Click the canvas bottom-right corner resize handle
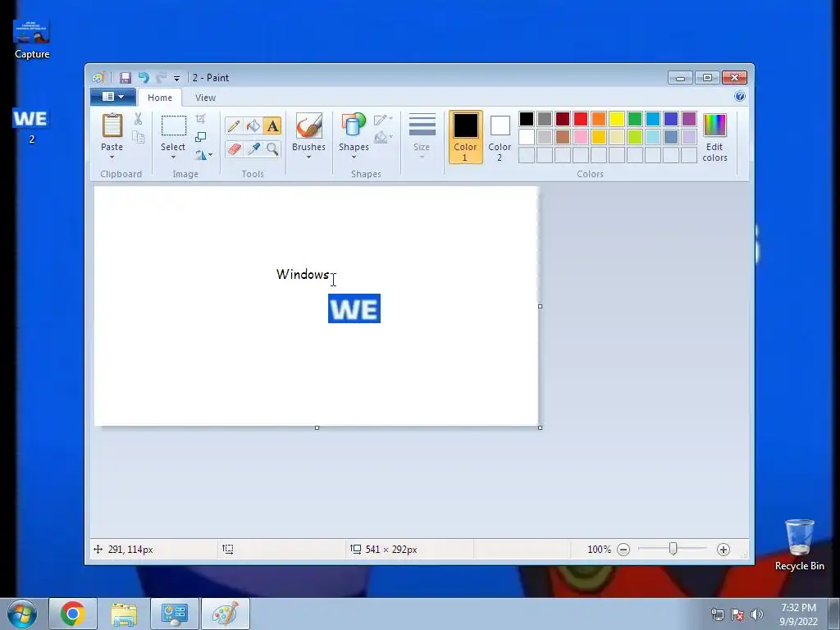 click(x=540, y=427)
